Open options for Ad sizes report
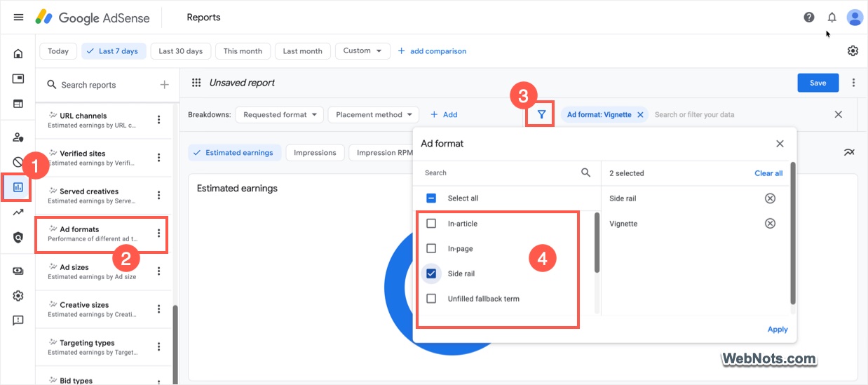 tap(159, 271)
